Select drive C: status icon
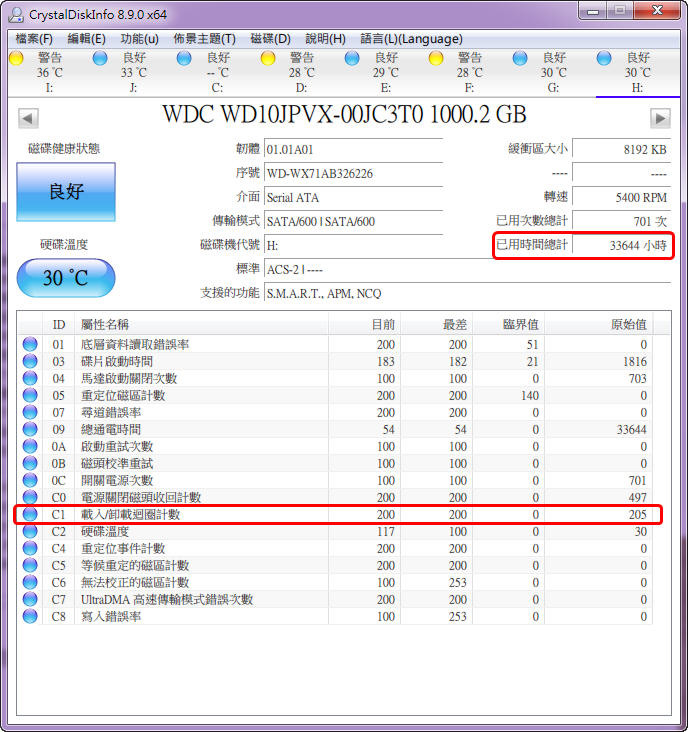688x732 pixels. tap(184, 58)
